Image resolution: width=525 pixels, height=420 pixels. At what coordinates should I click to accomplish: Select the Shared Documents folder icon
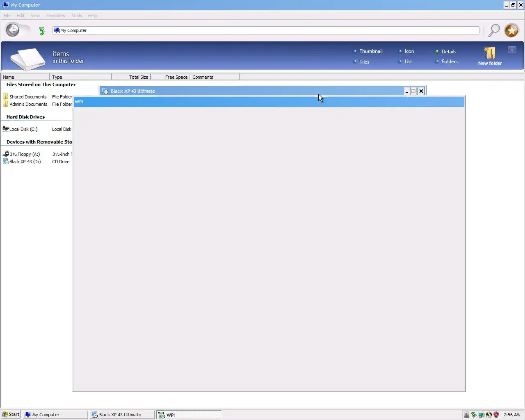[5, 97]
